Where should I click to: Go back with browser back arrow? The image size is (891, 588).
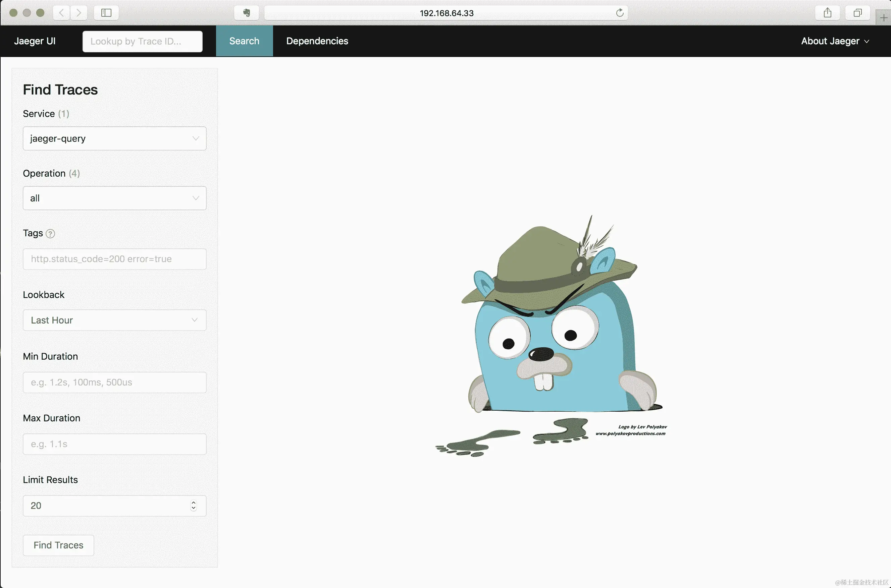[x=61, y=13]
